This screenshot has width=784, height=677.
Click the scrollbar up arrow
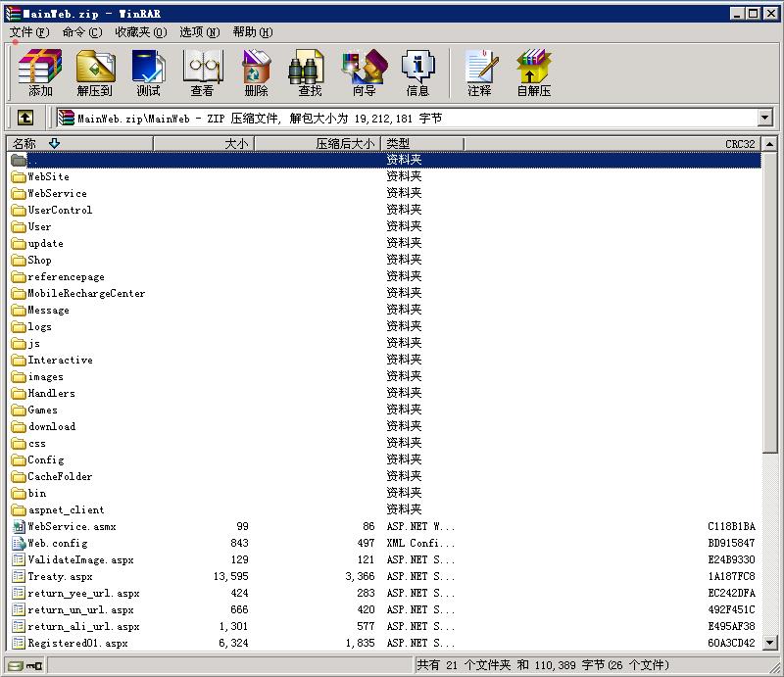[770, 144]
